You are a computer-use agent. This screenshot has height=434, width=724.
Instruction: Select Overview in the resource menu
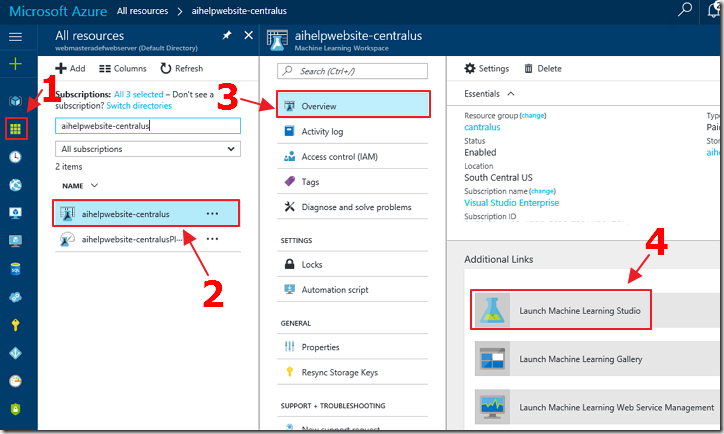(x=353, y=106)
